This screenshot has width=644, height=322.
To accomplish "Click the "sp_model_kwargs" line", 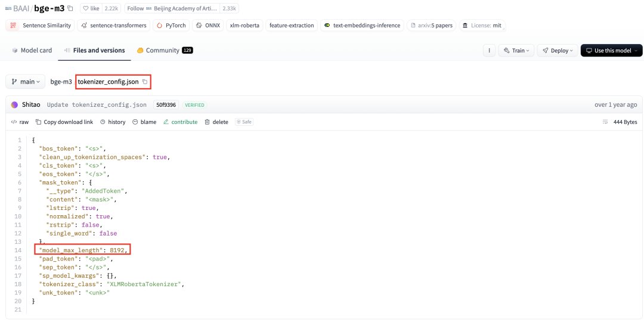I will (x=78, y=275).
